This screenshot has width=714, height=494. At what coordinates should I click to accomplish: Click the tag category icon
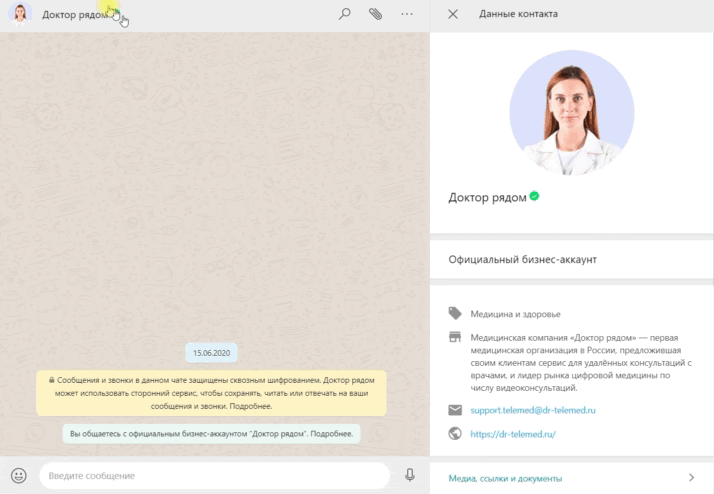pos(454,313)
